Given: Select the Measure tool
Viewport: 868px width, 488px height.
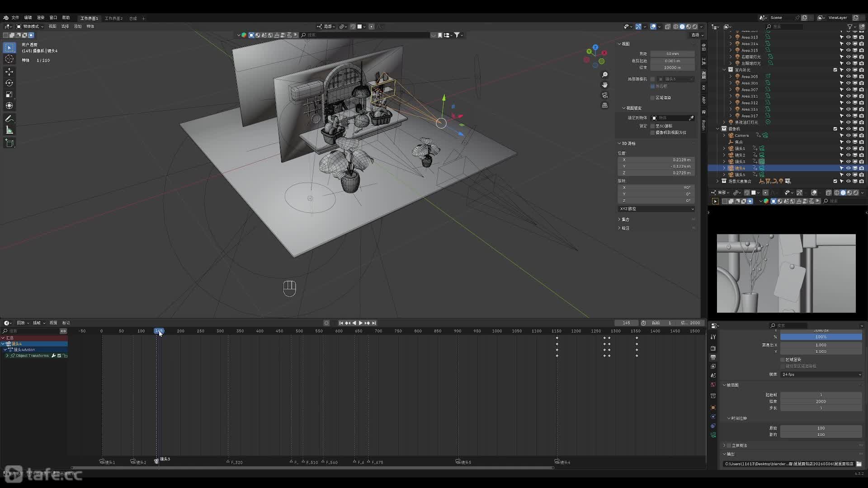Looking at the screenshot, I should pyautogui.click(x=9, y=130).
